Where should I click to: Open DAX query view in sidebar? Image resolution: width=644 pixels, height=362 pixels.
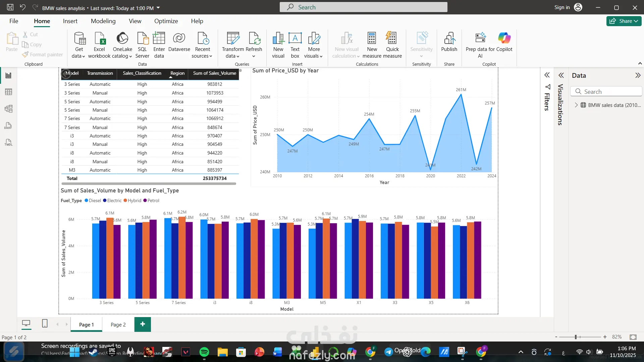8,126
